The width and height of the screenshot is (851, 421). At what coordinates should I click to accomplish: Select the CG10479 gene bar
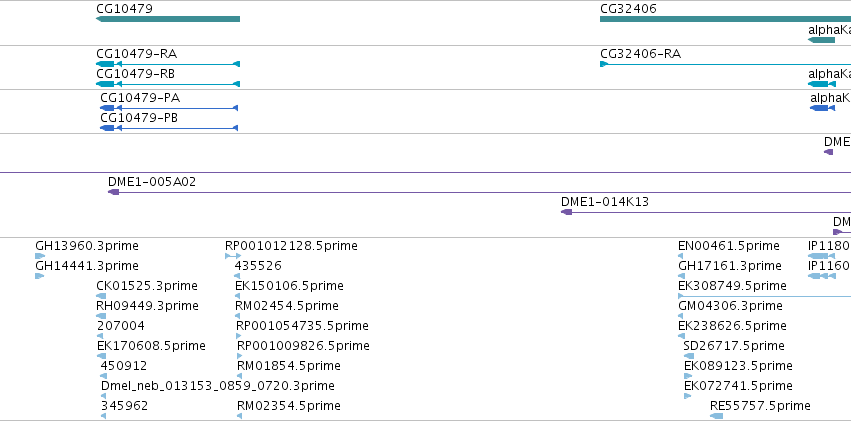click(x=168, y=19)
